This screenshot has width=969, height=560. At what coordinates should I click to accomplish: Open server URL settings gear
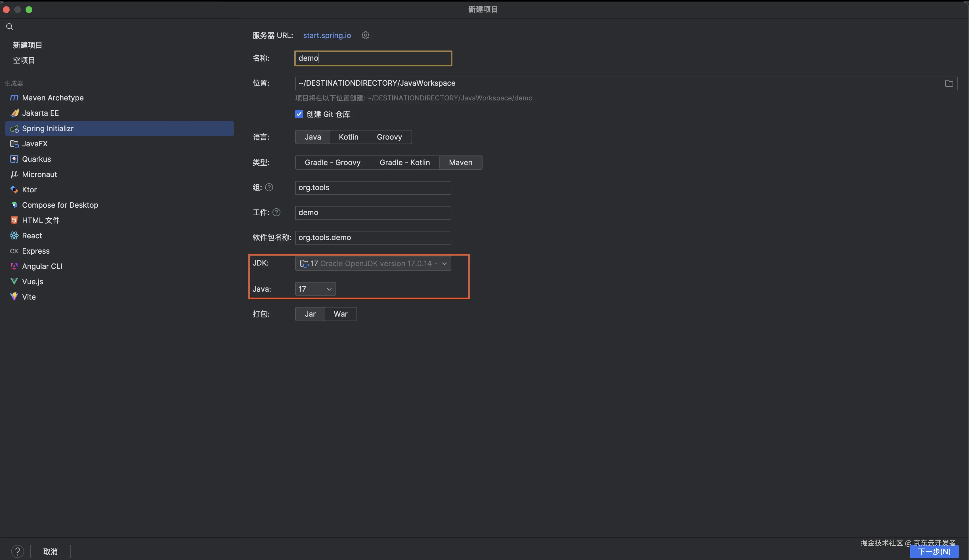[365, 35]
